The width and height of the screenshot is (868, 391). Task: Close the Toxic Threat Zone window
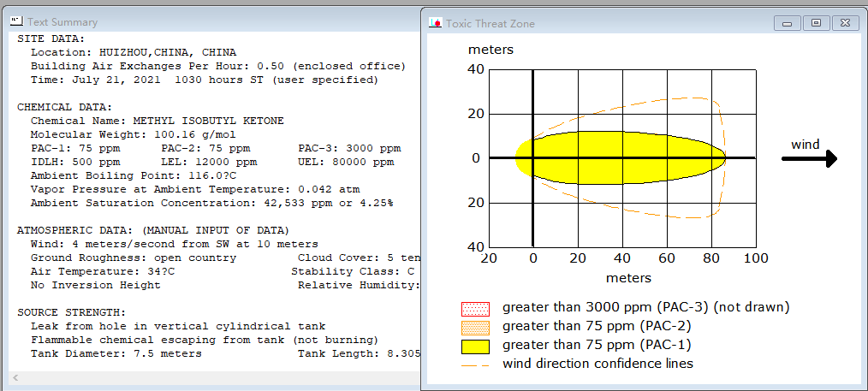(x=845, y=23)
